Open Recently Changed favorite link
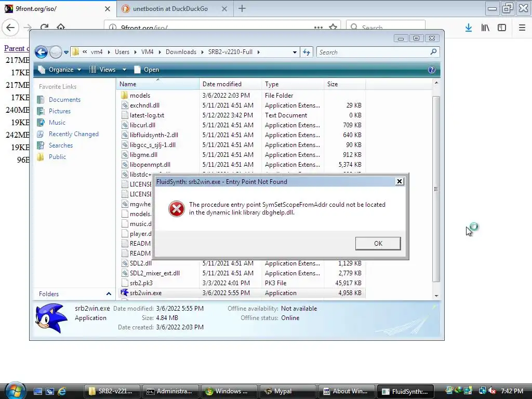Screen dimensions: 532x399 pyautogui.click(x=74, y=134)
